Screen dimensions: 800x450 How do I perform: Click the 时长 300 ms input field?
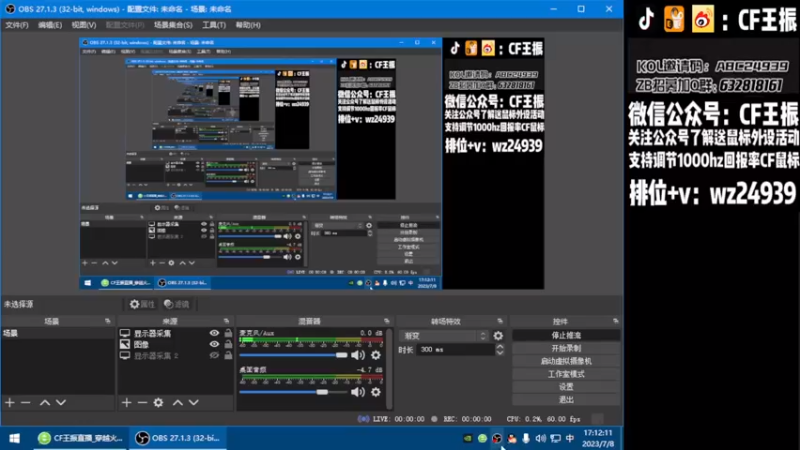tap(456, 349)
